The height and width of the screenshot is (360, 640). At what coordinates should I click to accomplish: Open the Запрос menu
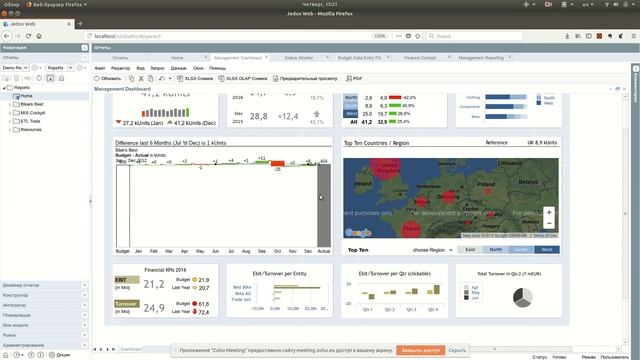(157, 68)
